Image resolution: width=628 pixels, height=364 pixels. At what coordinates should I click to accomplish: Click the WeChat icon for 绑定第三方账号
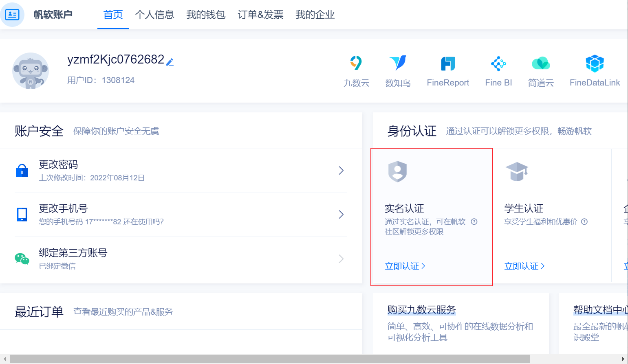(22, 259)
